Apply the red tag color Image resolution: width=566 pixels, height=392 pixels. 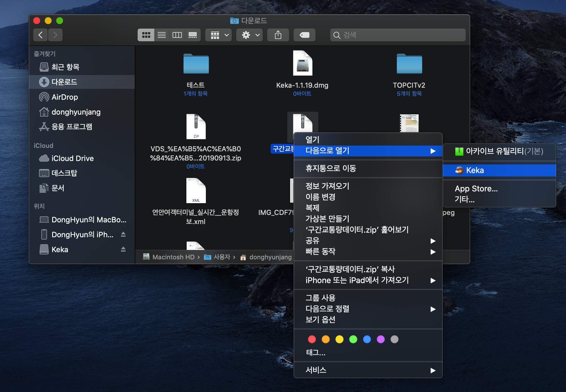click(312, 339)
